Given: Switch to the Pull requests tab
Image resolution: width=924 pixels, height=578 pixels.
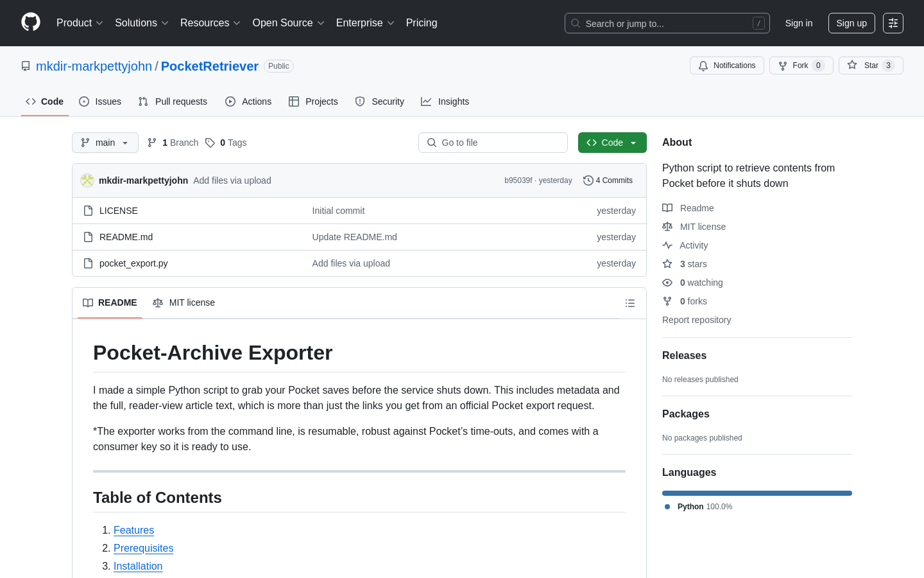Looking at the screenshot, I should [x=173, y=101].
